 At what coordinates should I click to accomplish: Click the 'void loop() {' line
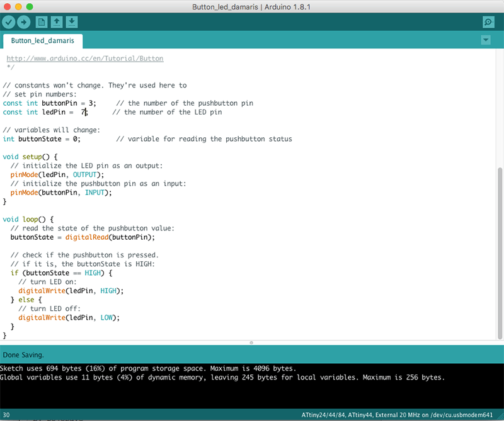click(28, 220)
